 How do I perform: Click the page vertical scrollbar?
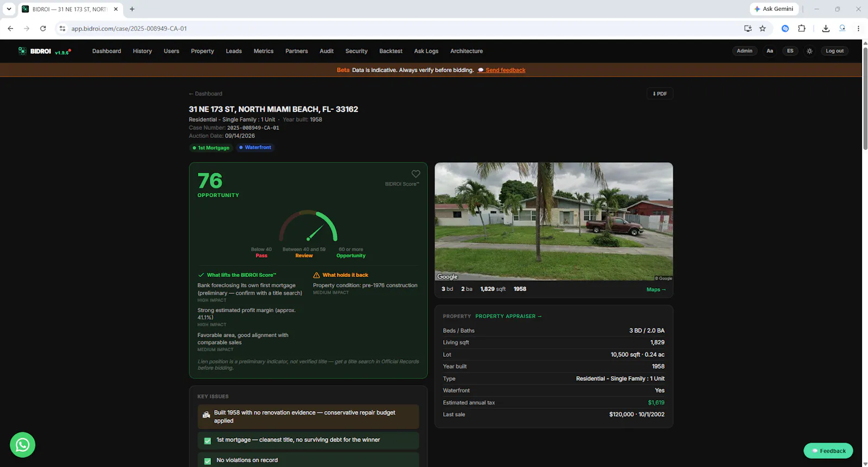[865, 99]
